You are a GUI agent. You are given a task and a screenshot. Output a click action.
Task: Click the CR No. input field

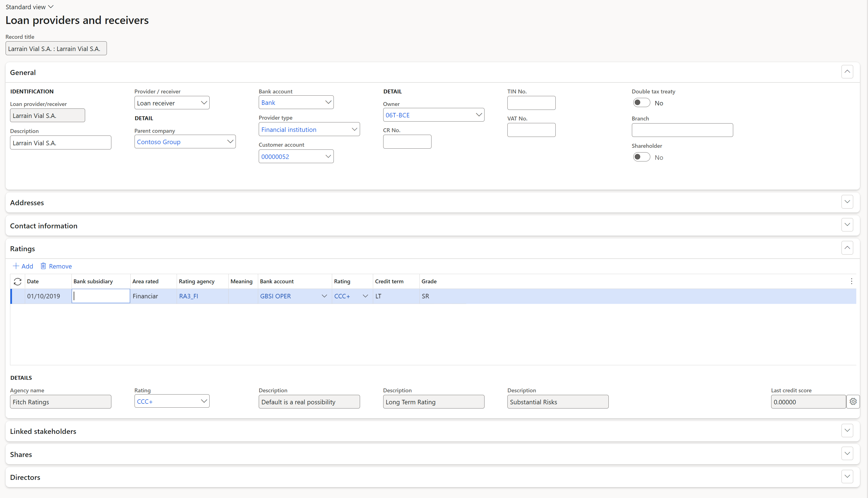pyautogui.click(x=407, y=142)
